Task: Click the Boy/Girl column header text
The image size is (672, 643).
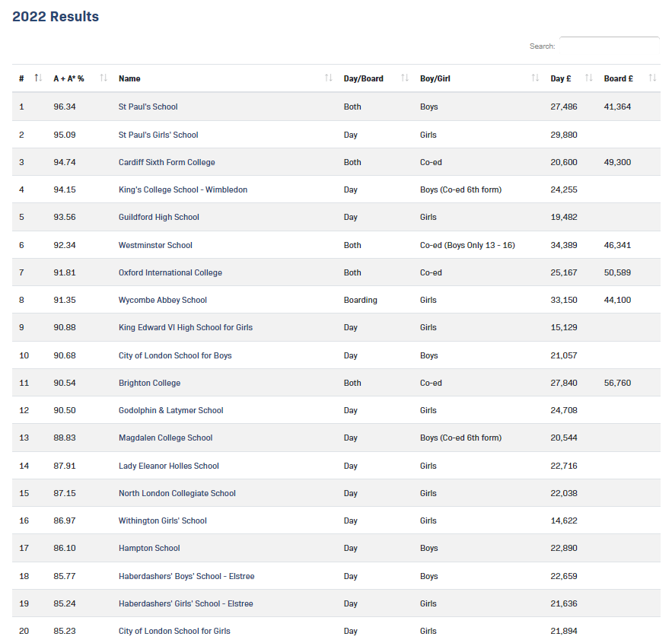Action: pos(435,78)
